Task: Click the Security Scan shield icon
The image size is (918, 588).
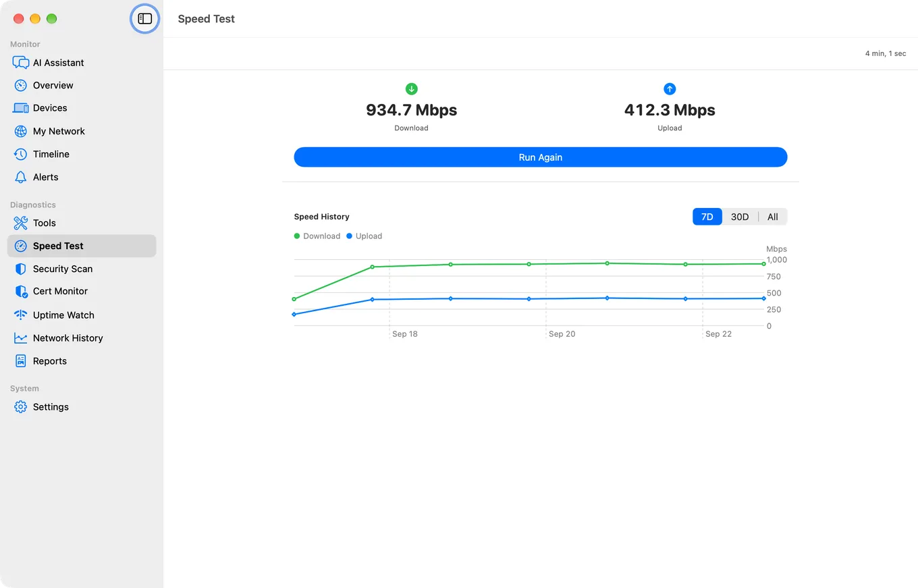Action: [20, 269]
